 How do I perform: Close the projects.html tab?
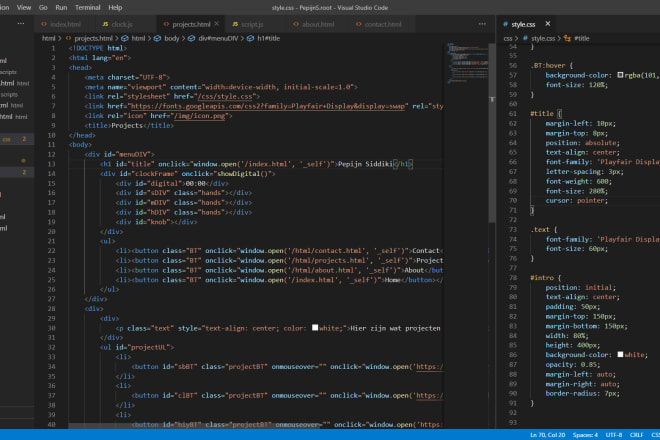217,24
